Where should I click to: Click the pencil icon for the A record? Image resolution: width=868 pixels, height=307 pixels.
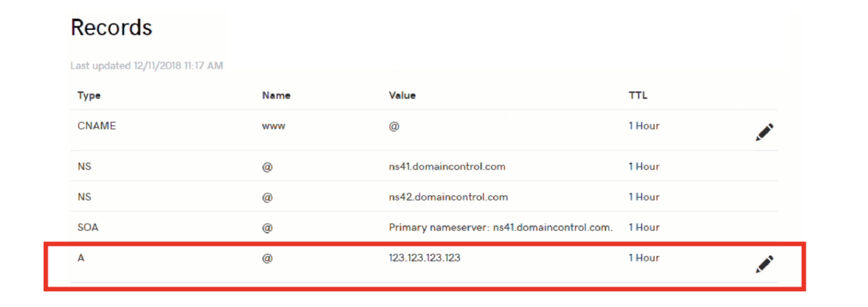pyautogui.click(x=764, y=263)
